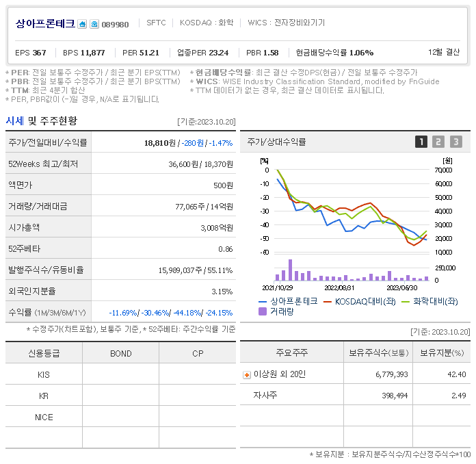Click the 52주베타 0.86 value
This screenshot has height=464, width=476.
226,249
